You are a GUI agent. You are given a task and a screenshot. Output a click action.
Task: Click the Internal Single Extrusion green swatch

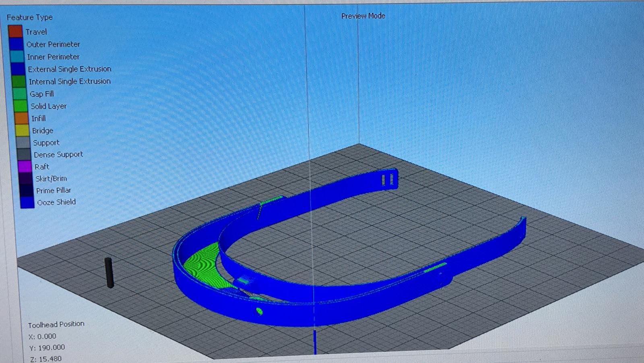[19, 81]
